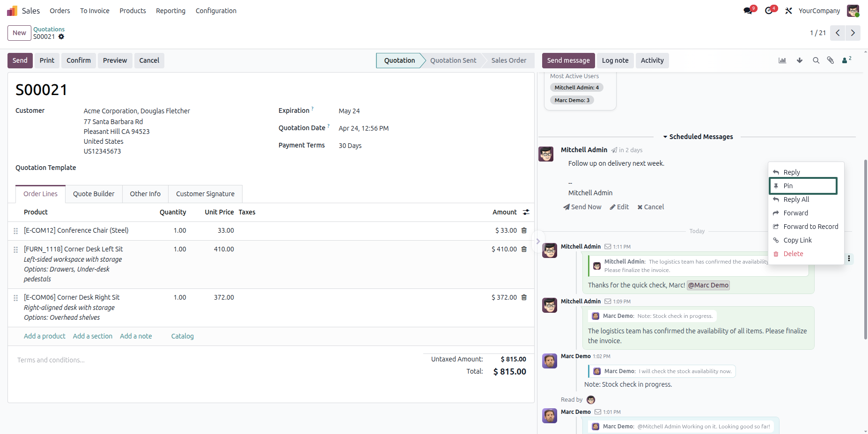The image size is (868, 434).
Task: Open the activities clock icon
Action: tap(769, 11)
